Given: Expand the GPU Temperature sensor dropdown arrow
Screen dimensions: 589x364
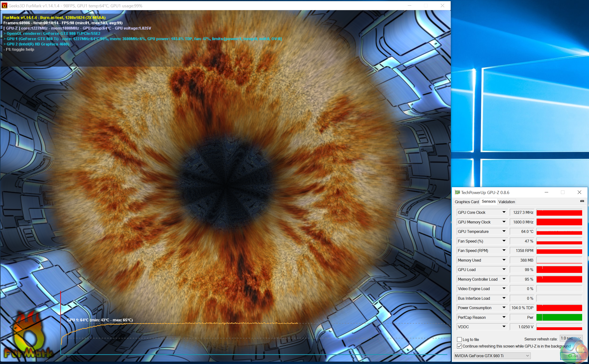Looking at the screenshot, I should pos(504,231).
